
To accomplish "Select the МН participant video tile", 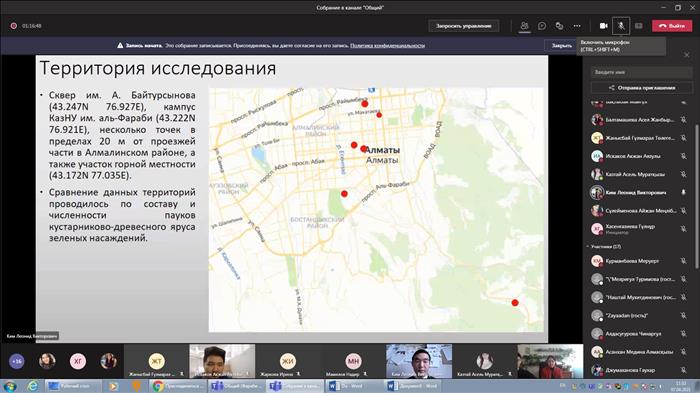I will pyautogui.click(x=353, y=361).
